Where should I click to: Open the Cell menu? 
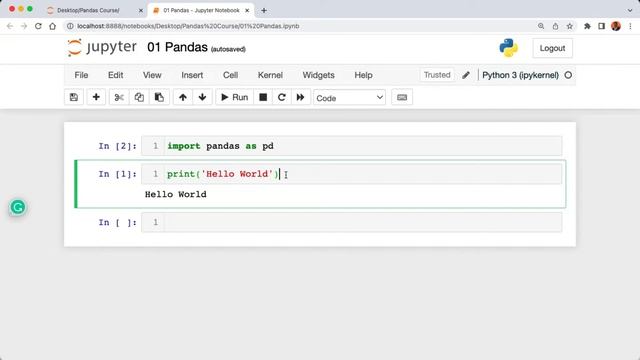(231, 75)
